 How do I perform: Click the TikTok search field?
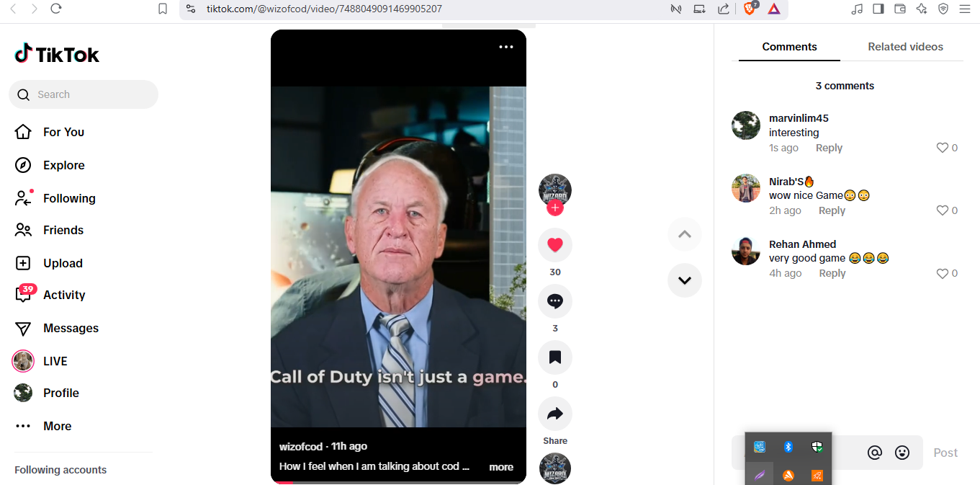tap(84, 94)
